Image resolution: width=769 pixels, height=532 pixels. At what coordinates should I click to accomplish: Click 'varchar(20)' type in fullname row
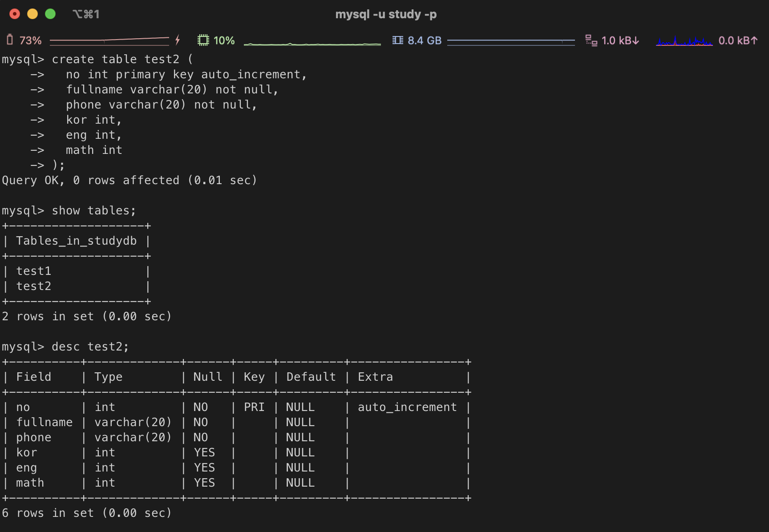pos(133,422)
